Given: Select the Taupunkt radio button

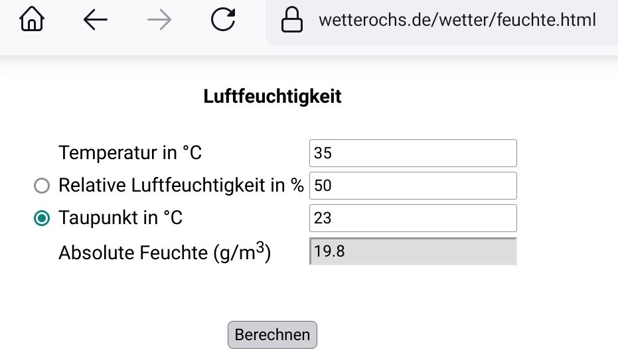Looking at the screenshot, I should coord(42,218).
